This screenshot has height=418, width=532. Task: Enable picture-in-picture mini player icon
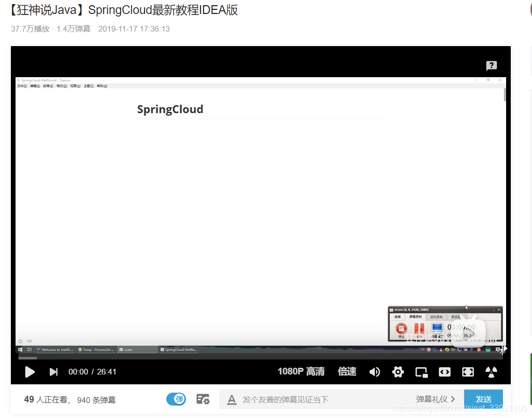point(421,372)
